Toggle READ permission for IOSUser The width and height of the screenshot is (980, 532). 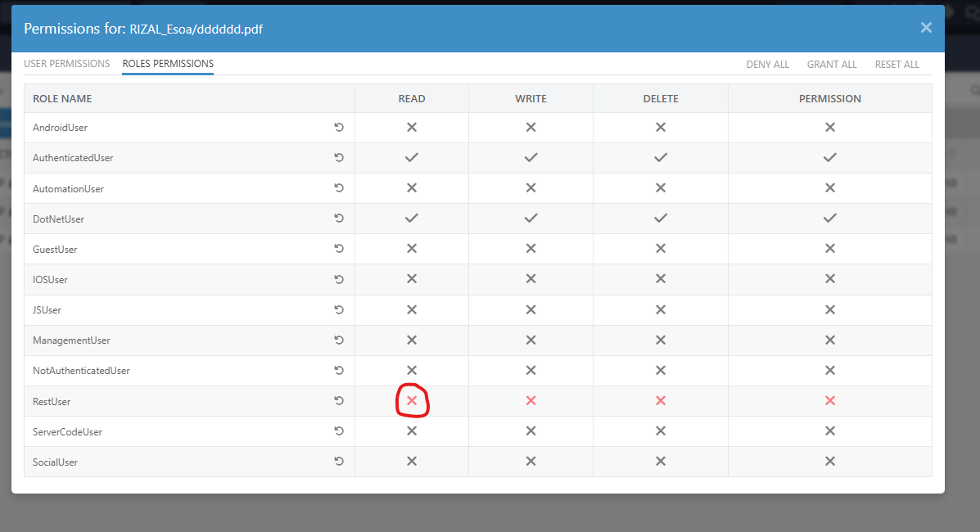coord(412,279)
